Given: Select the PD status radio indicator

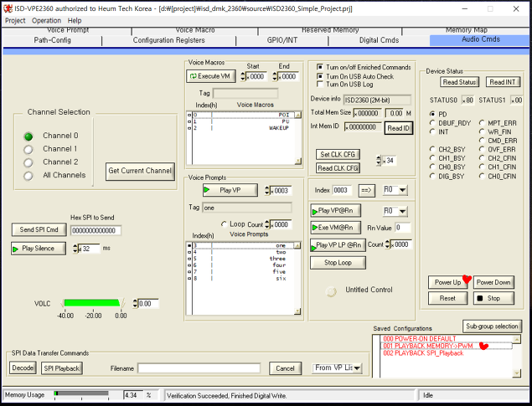Looking at the screenshot, I should [x=432, y=114].
